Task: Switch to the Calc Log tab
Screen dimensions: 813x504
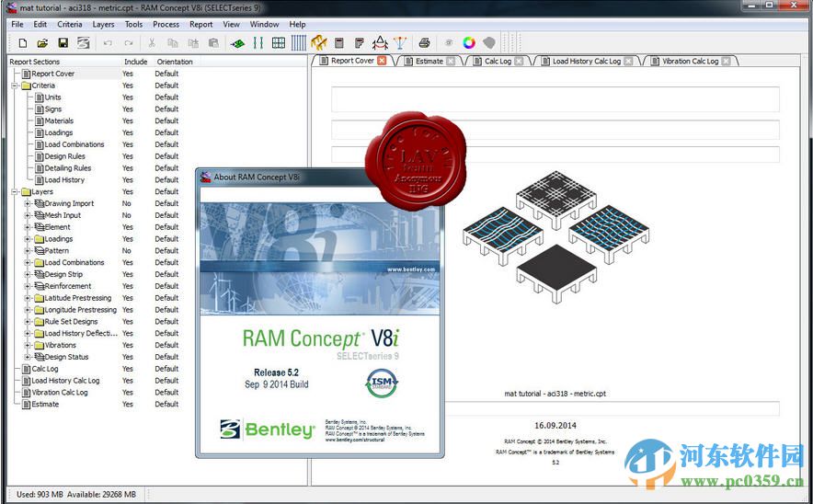Action: click(x=498, y=62)
